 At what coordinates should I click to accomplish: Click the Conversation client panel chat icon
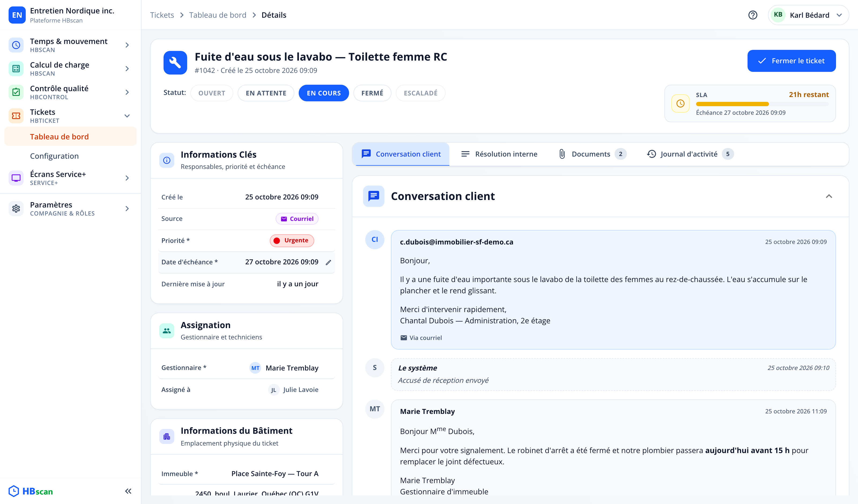(374, 196)
